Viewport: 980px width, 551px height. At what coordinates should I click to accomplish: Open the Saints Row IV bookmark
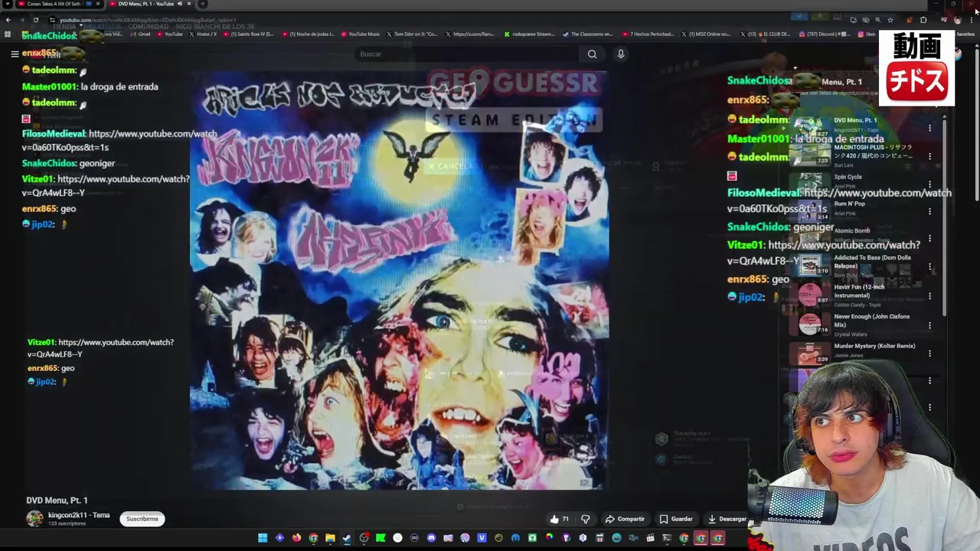[x=247, y=34]
